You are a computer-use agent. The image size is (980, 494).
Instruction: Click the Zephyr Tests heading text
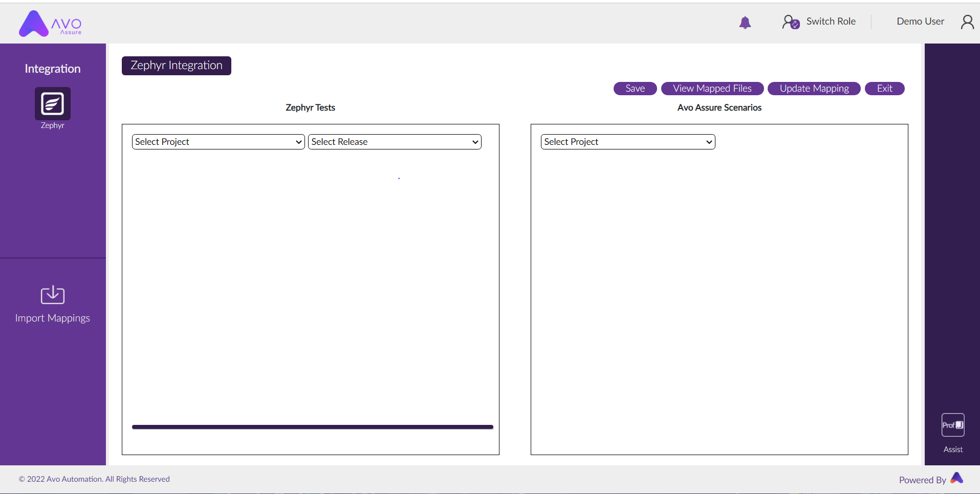click(x=310, y=108)
